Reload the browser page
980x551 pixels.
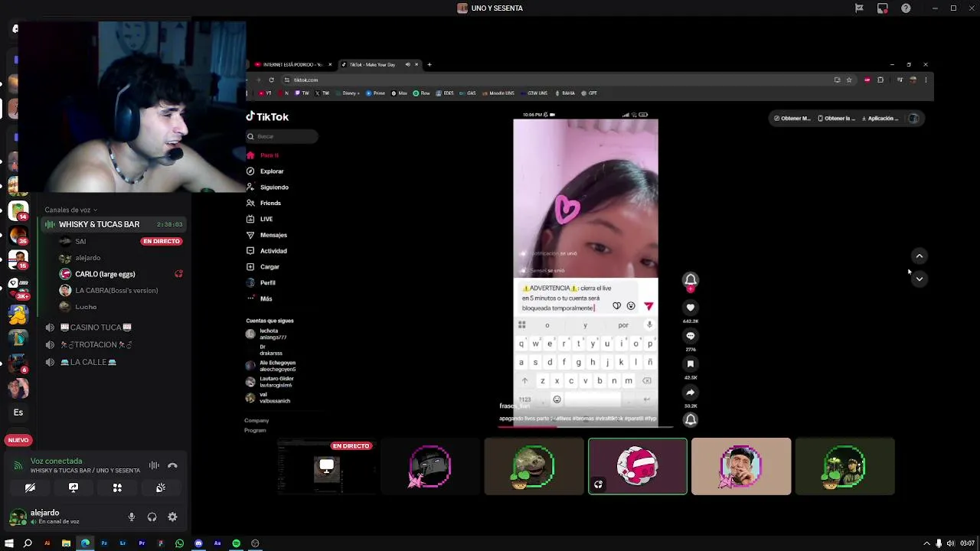[x=271, y=80]
